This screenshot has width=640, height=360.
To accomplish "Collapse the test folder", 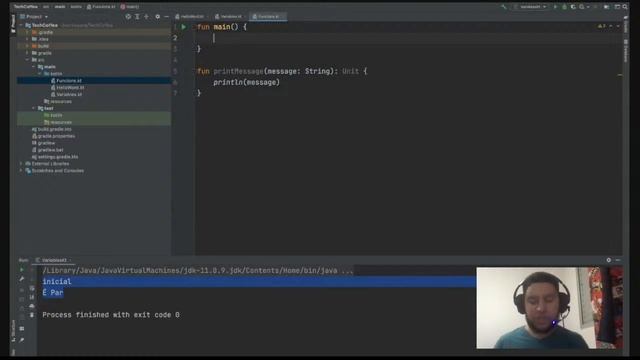I will pos(33,109).
